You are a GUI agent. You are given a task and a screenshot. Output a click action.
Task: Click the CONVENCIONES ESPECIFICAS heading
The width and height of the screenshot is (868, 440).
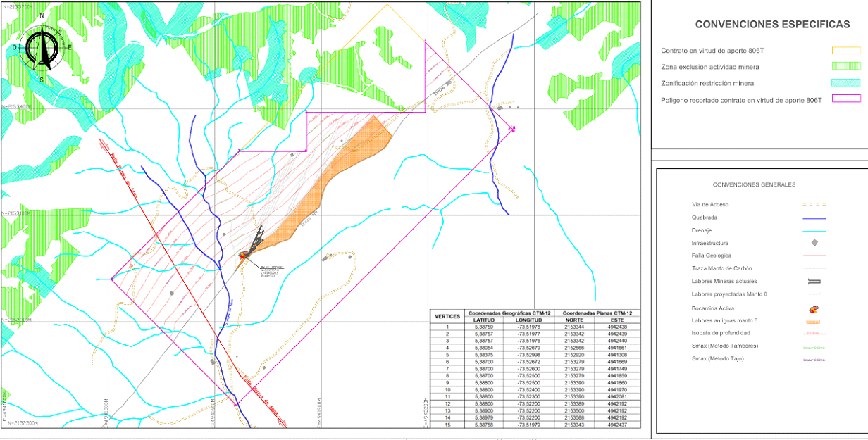point(772,25)
